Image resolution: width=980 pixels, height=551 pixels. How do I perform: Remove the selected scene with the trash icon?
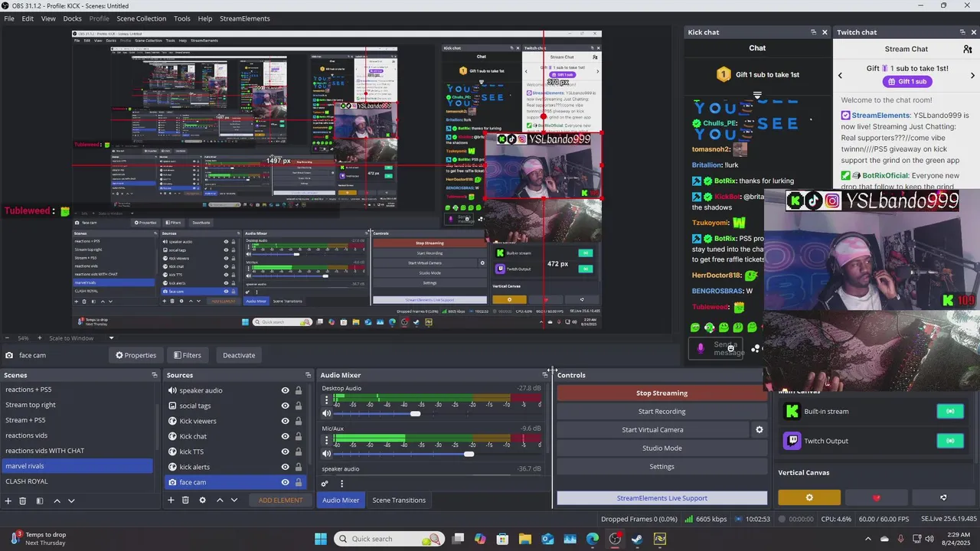pos(22,500)
